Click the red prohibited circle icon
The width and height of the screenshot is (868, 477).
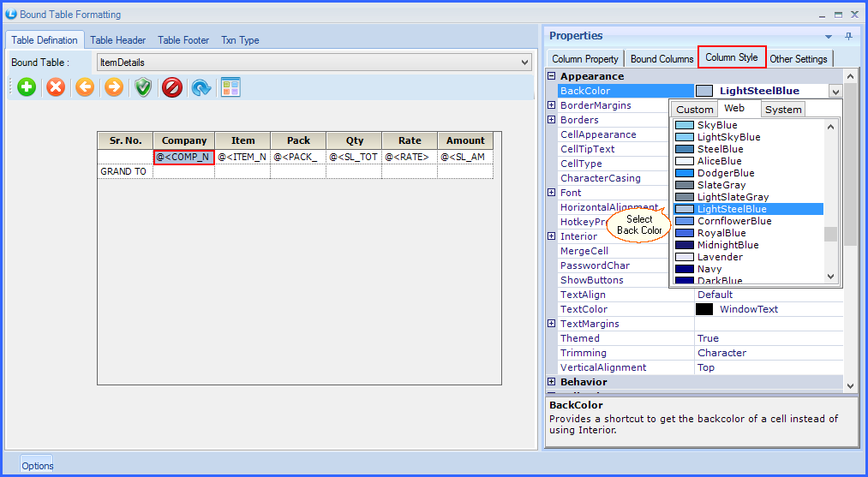(172, 87)
